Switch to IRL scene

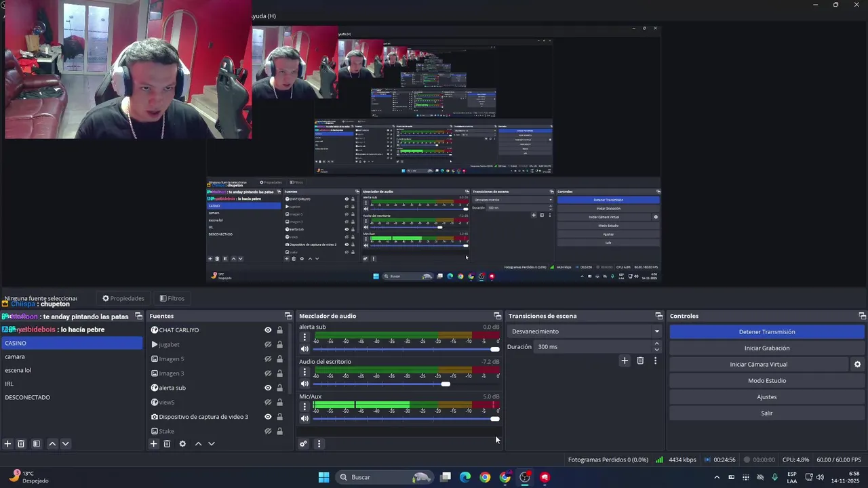(72, 384)
